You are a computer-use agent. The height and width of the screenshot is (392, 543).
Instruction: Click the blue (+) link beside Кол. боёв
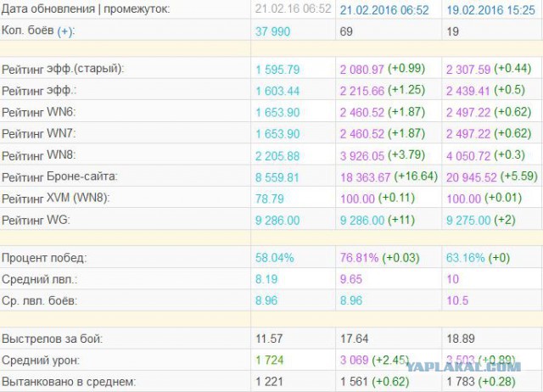[x=65, y=31]
